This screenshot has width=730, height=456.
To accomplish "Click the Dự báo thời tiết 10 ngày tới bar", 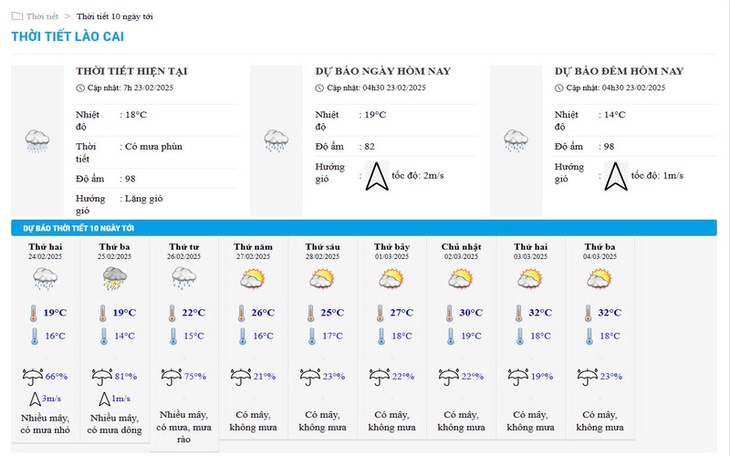I will 364,228.
